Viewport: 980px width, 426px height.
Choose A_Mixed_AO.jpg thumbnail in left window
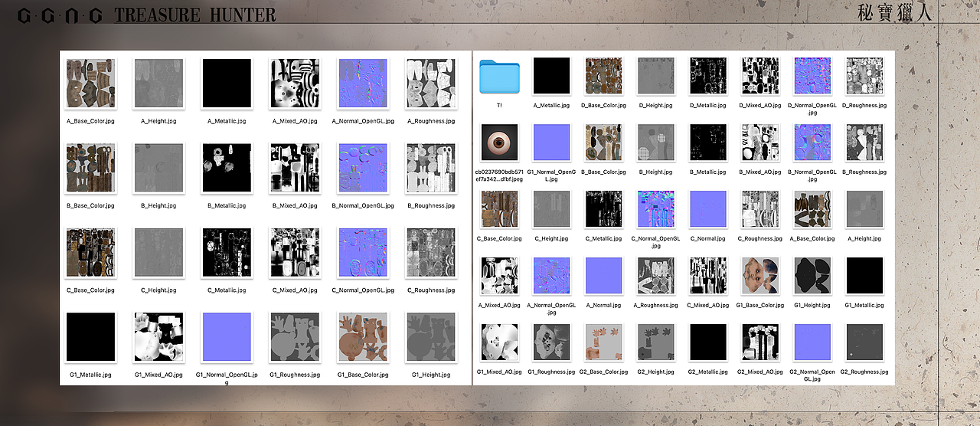[x=294, y=83]
